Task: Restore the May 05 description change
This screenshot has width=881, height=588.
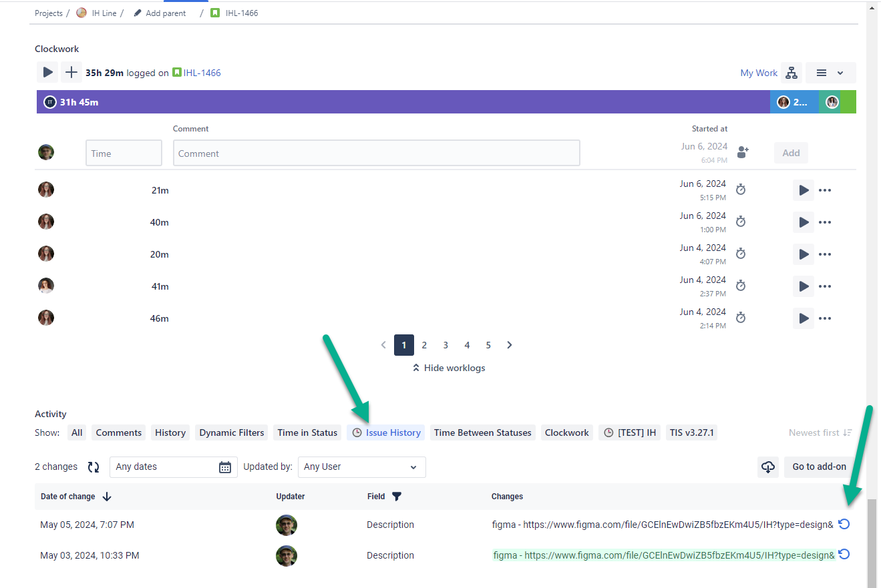Action: [x=844, y=524]
